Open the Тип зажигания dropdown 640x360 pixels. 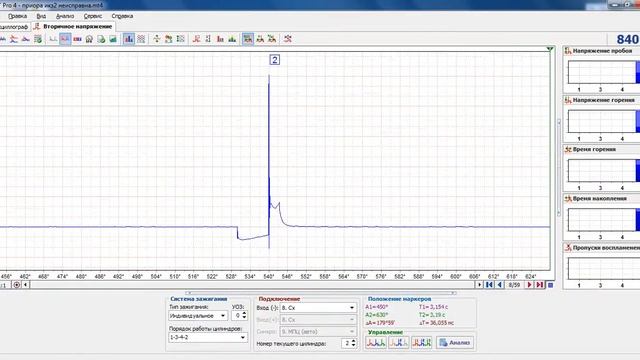[x=198, y=316]
